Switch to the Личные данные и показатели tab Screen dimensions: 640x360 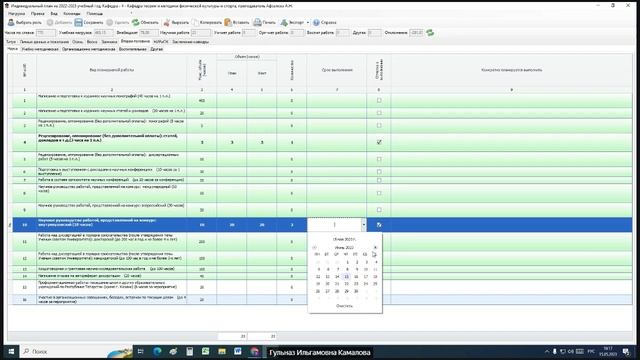tap(44, 42)
